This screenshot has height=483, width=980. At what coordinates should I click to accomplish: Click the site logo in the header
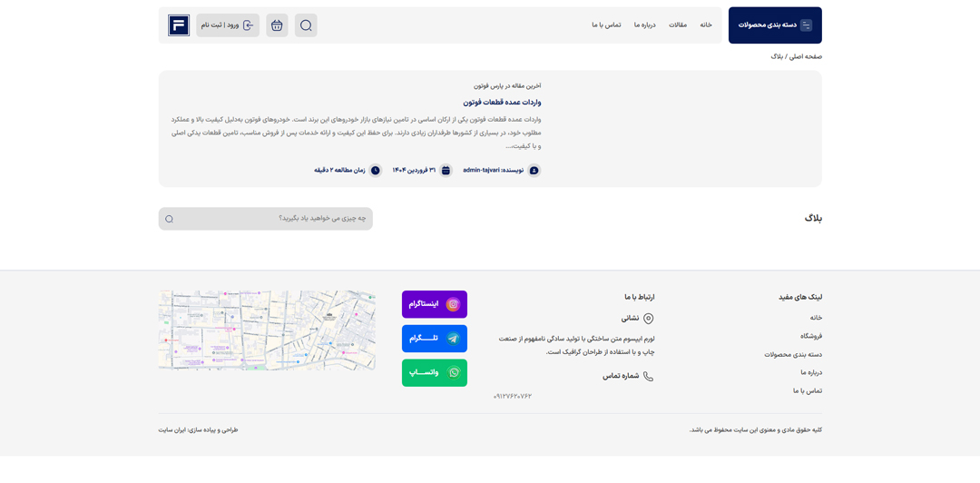click(x=178, y=25)
